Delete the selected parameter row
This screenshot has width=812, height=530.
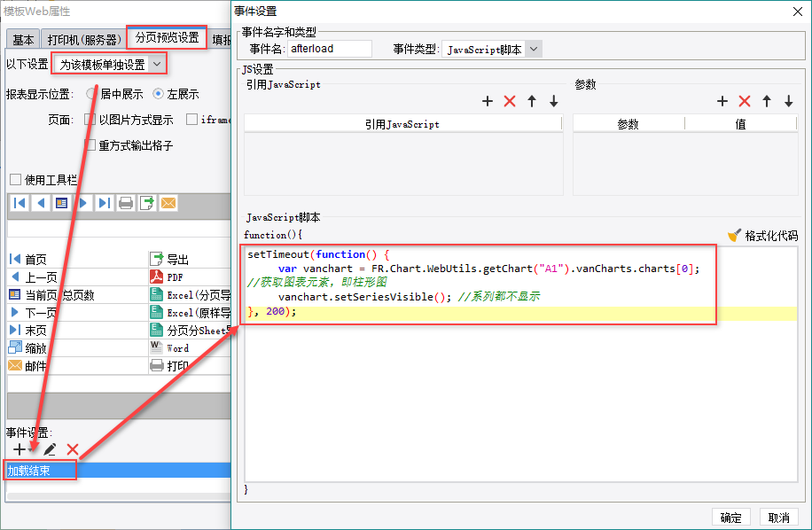pos(745,101)
